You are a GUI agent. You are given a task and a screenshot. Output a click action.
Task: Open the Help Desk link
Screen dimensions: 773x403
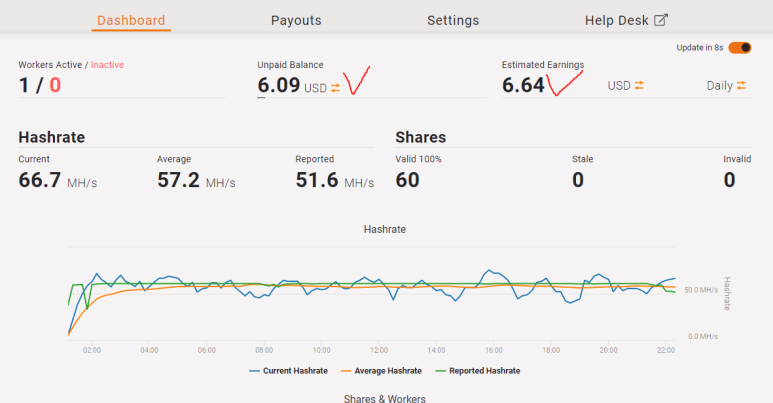626,20
